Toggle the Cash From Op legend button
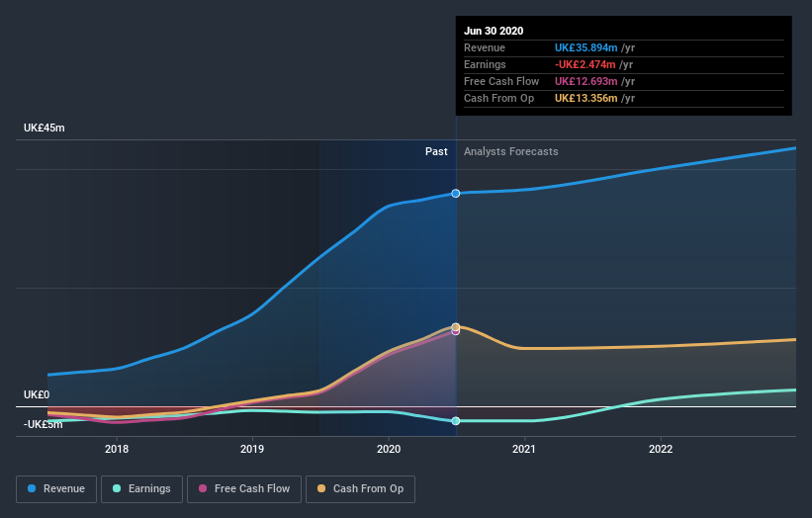This screenshot has width=812, height=518. [x=360, y=489]
